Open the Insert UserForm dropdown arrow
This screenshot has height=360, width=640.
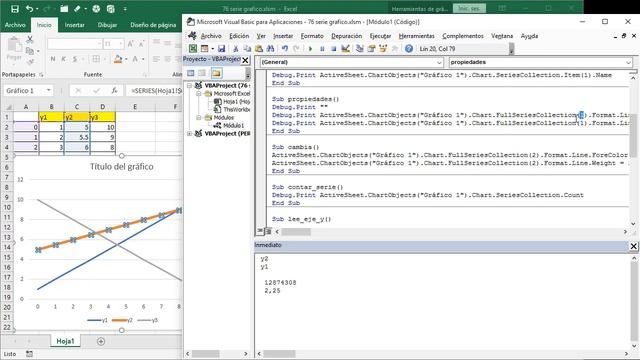pyautogui.click(x=213, y=49)
